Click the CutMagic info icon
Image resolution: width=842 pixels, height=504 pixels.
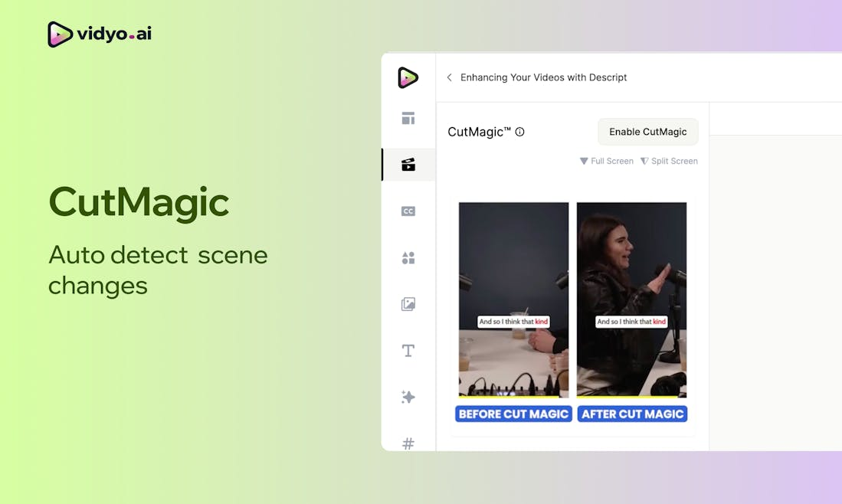point(519,132)
